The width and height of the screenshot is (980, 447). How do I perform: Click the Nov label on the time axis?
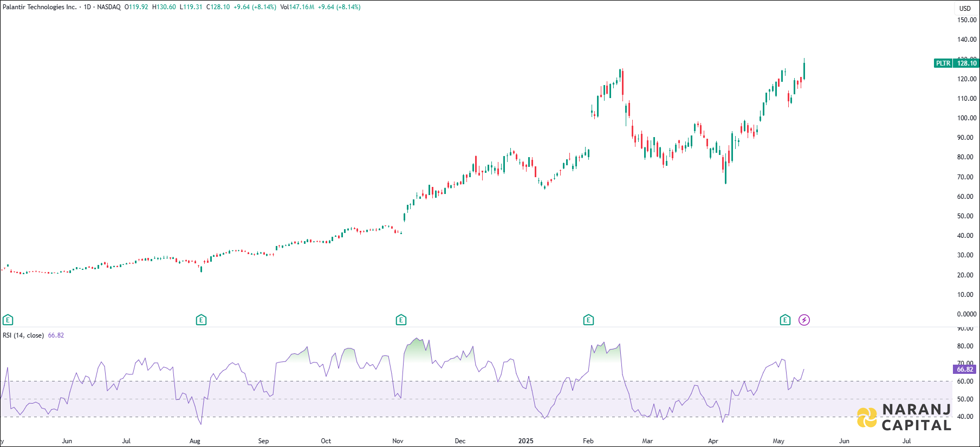pyautogui.click(x=398, y=441)
